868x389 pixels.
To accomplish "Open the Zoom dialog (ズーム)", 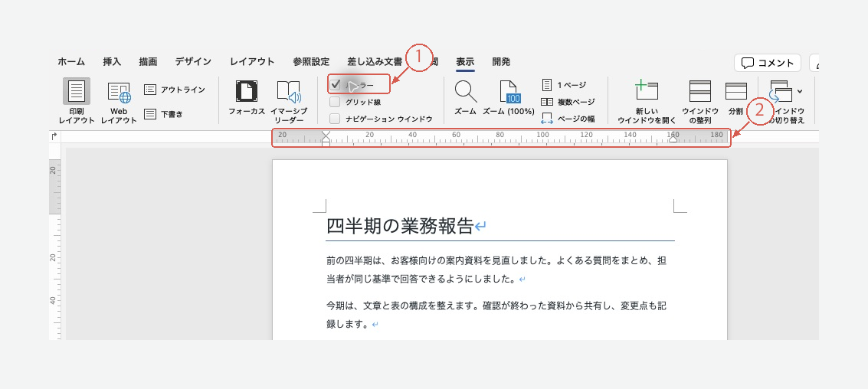I will (466, 98).
